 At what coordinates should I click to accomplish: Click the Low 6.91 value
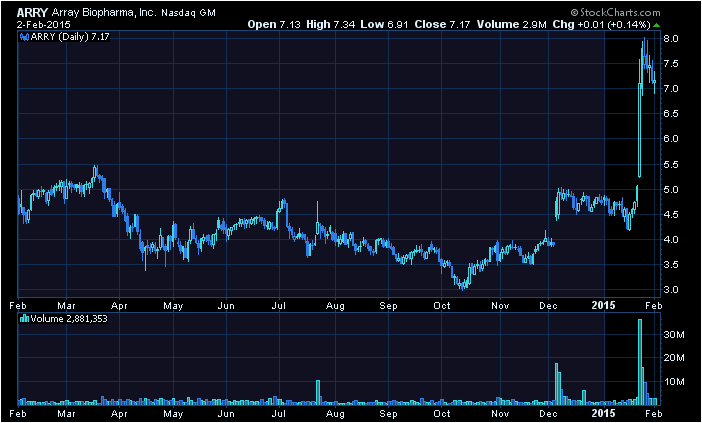point(385,25)
